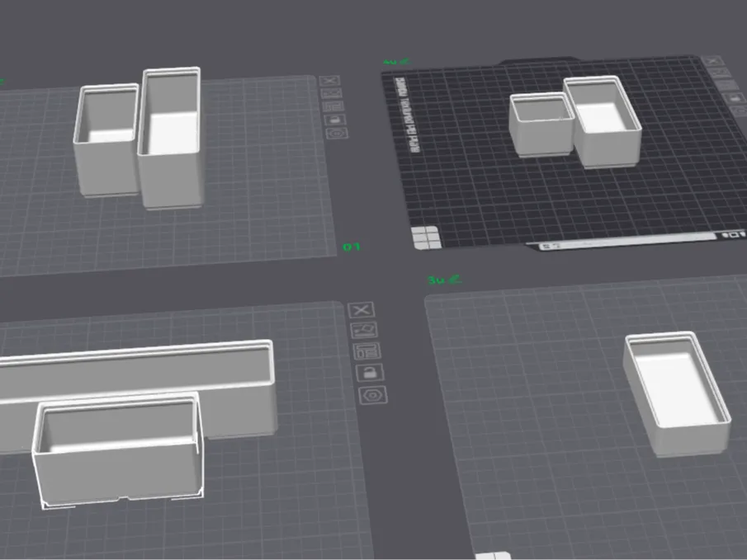Click the arrange-objects icon beside the bottom-left plate

(363, 330)
